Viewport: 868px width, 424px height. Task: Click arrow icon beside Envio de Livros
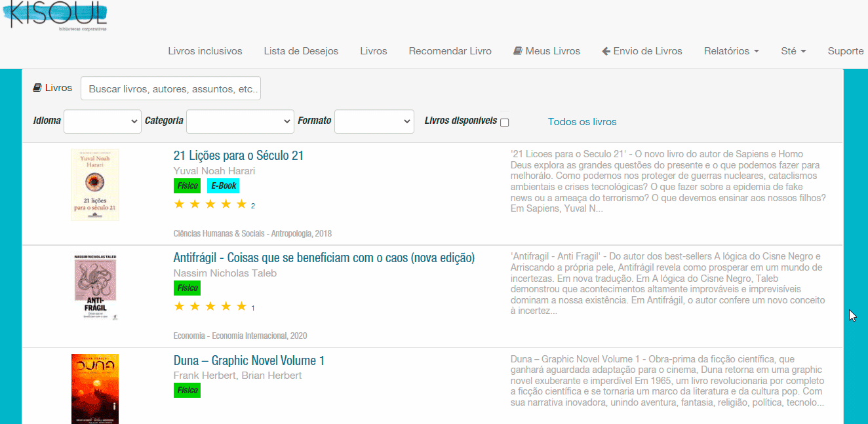606,51
